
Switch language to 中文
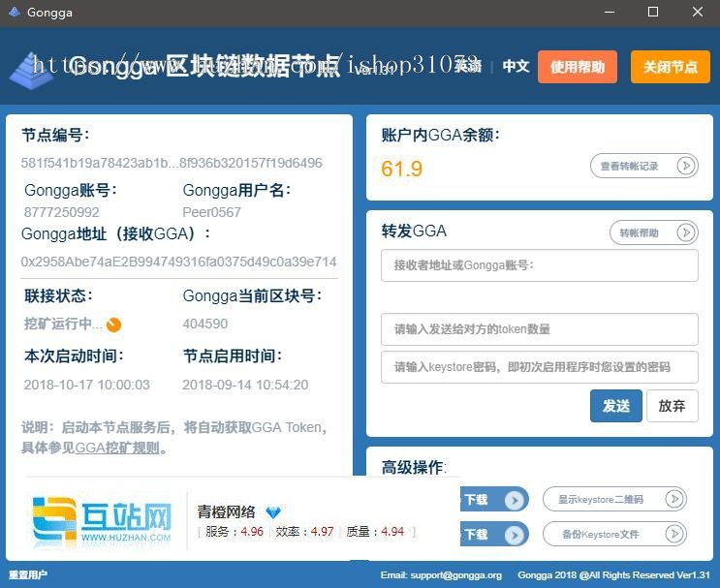coord(516,66)
